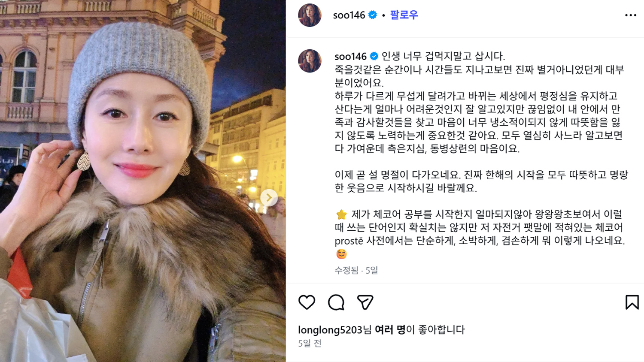Screen dimensions: 644x362
Task: Click the soo146 username starting the caption
Action: coord(351,56)
